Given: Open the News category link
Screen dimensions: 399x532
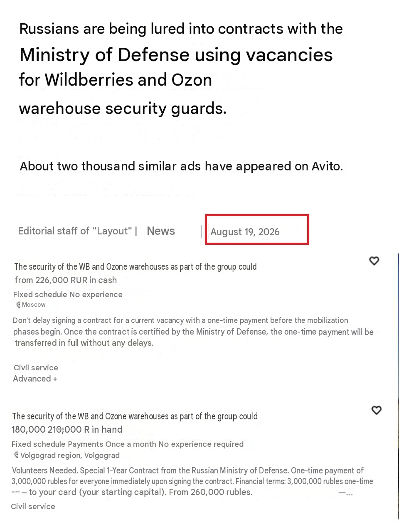Looking at the screenshot, I should pos(161,231).
